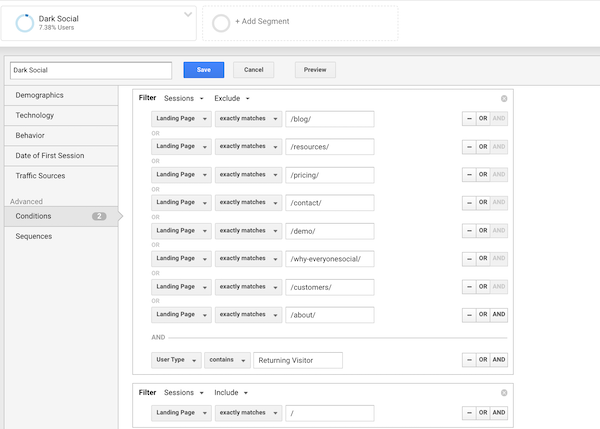This screenshot has height=429, width=600.
Task: Open Sessions dropdown of the Include filter
Action: coord(184,393)
